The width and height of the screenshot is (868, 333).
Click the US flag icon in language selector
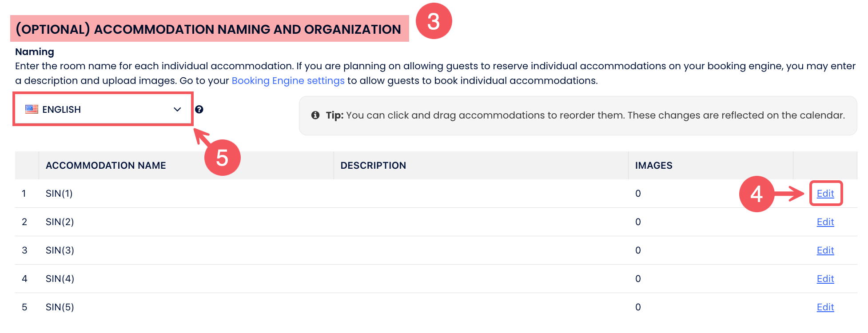[32, 109]
